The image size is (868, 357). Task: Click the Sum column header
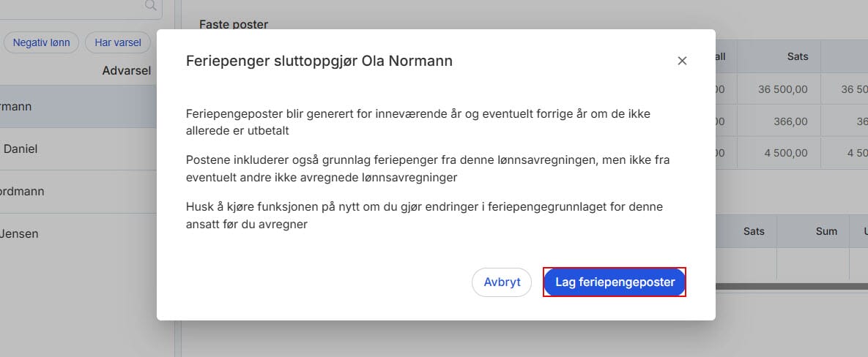(813, 232)
